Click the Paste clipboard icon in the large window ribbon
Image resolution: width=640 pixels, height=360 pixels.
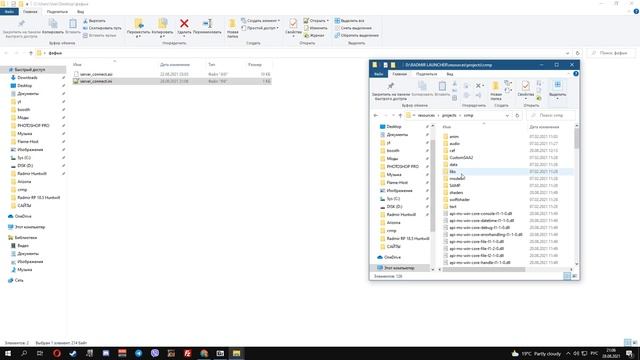pos(73,24)
